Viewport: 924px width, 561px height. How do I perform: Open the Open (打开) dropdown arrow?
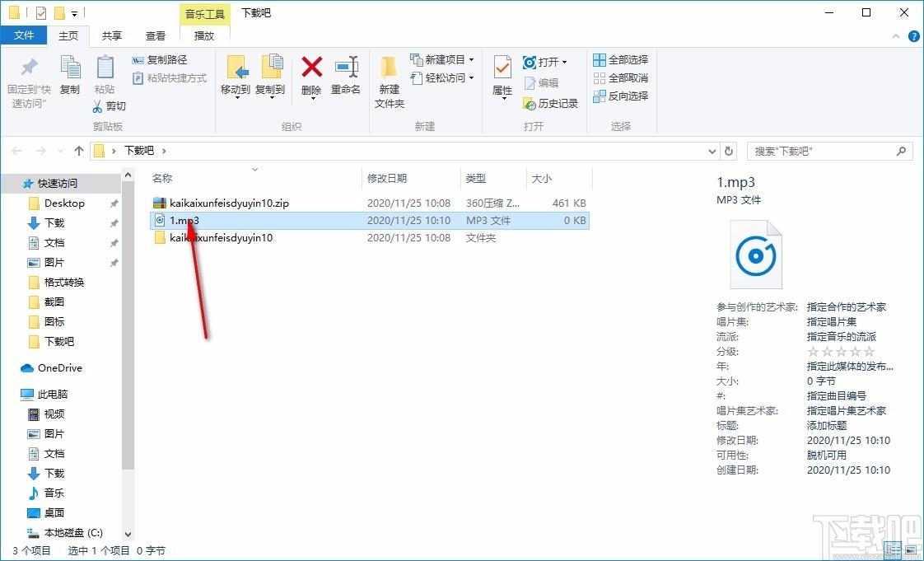[x=564, y=62]
